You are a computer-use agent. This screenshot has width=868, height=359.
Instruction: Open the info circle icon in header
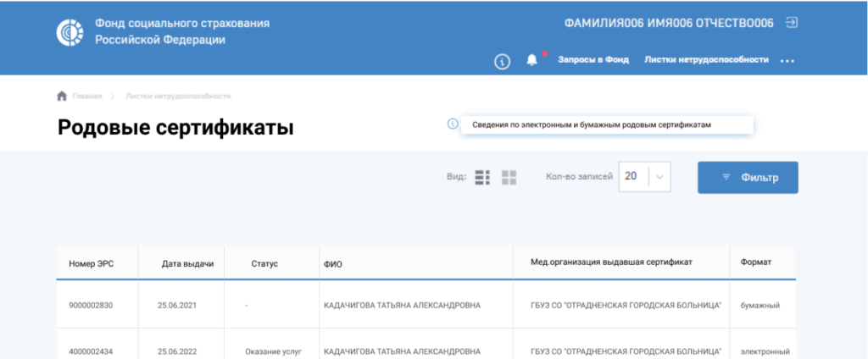click(502, 62)
